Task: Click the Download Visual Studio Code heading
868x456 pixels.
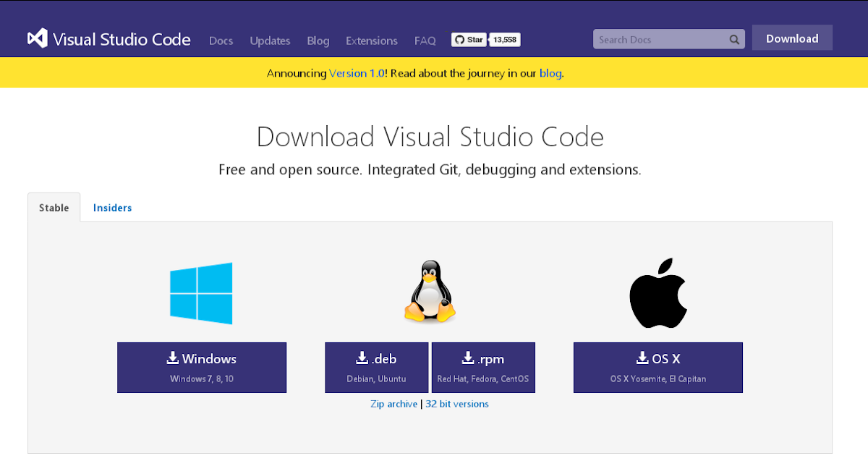Action: click(430, 137)
